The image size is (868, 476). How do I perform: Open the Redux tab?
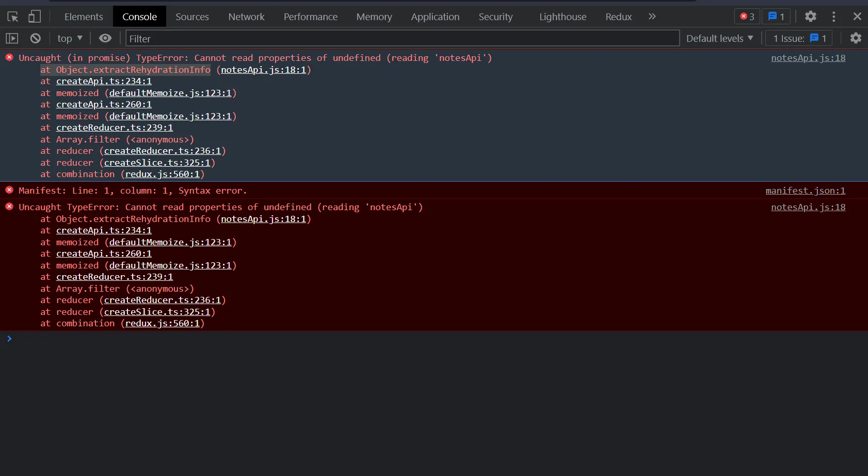pyautogui.click(x=618, y=17)
